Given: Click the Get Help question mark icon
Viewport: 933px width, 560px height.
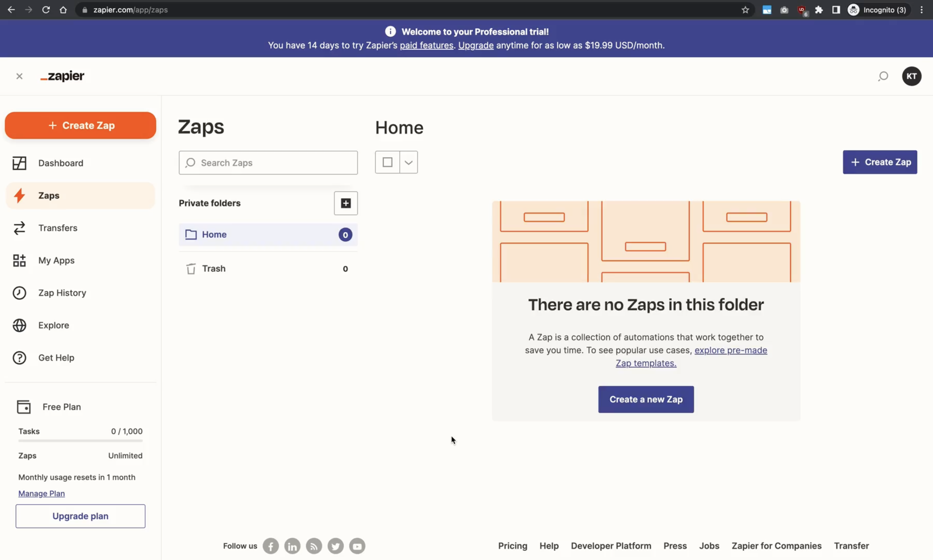Looking at the screenshot, I should coord(19,358).
